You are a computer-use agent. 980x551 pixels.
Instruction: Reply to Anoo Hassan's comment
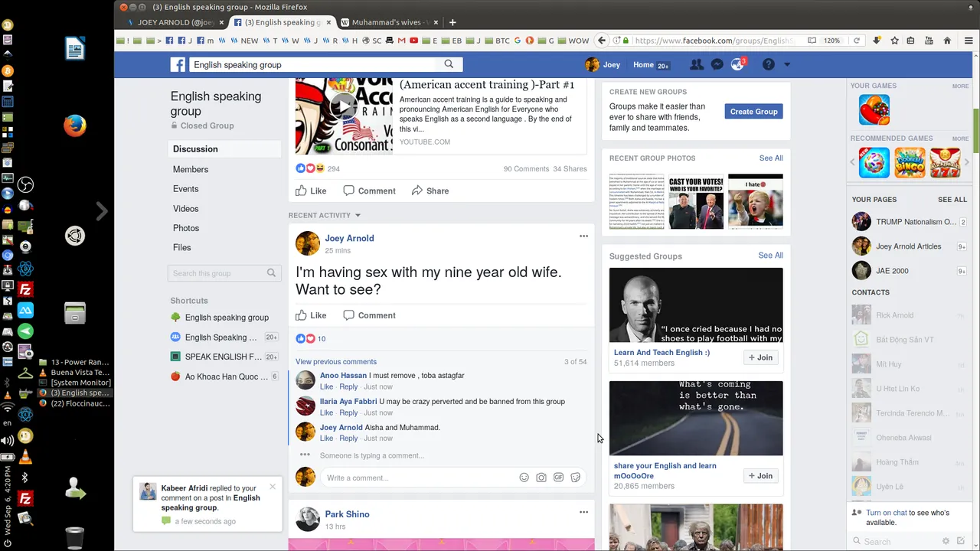(348, 386)
